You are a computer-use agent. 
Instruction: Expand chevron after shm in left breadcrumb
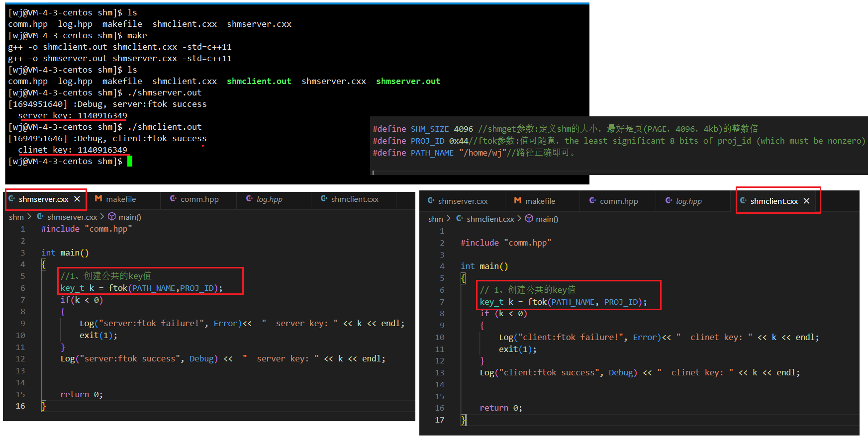(29, 216)
